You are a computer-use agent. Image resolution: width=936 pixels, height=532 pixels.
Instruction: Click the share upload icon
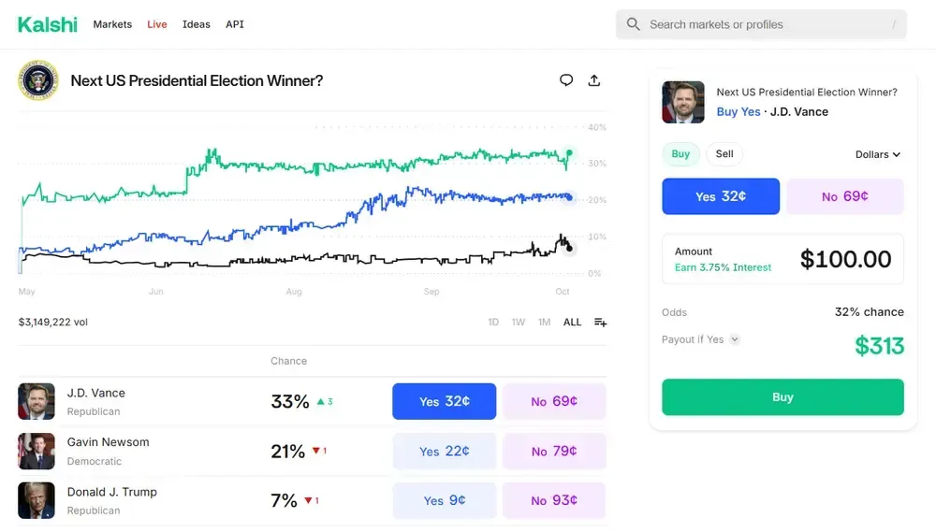[x=594, y=80]
